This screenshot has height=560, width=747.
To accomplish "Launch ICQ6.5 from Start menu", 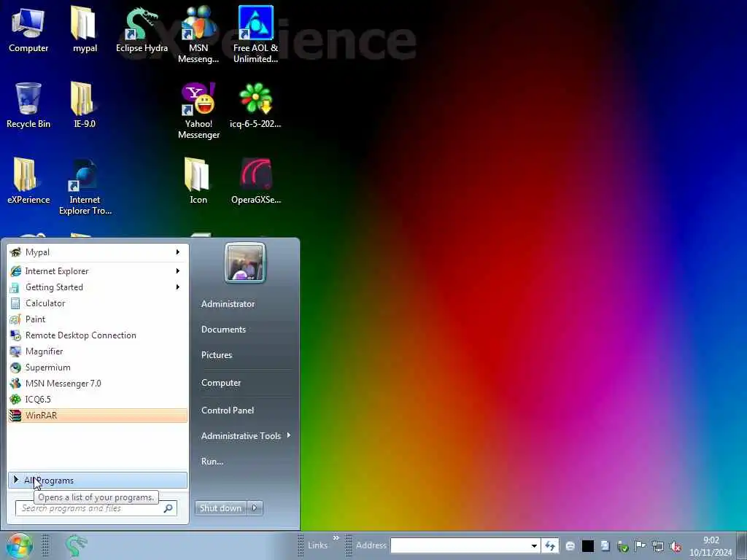I will tap(98, 400).
